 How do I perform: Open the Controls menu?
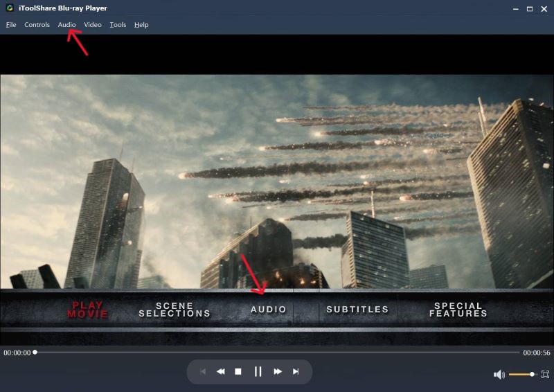pos(37,25)
